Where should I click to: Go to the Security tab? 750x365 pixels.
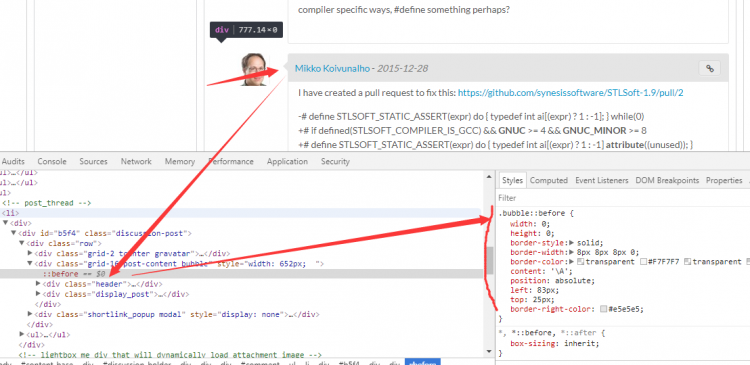[335, 162]
